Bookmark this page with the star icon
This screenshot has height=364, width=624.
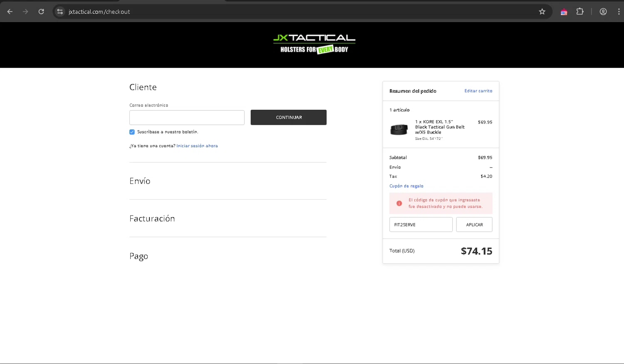click(542, 12)
